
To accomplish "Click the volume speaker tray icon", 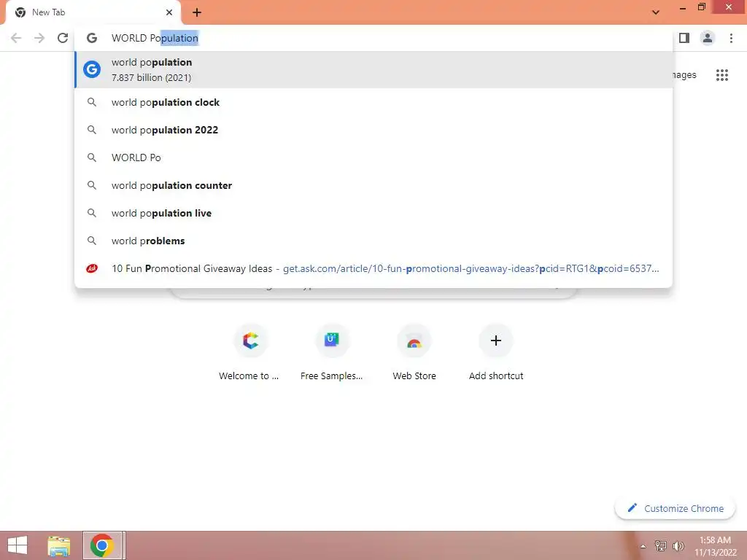I will (x=678, y=545).
